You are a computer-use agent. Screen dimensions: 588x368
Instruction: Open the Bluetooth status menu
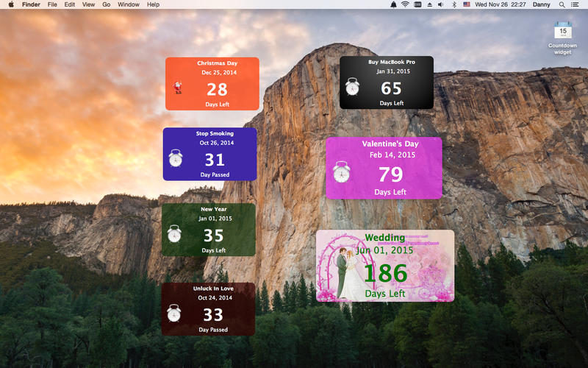tap(453, 4)
